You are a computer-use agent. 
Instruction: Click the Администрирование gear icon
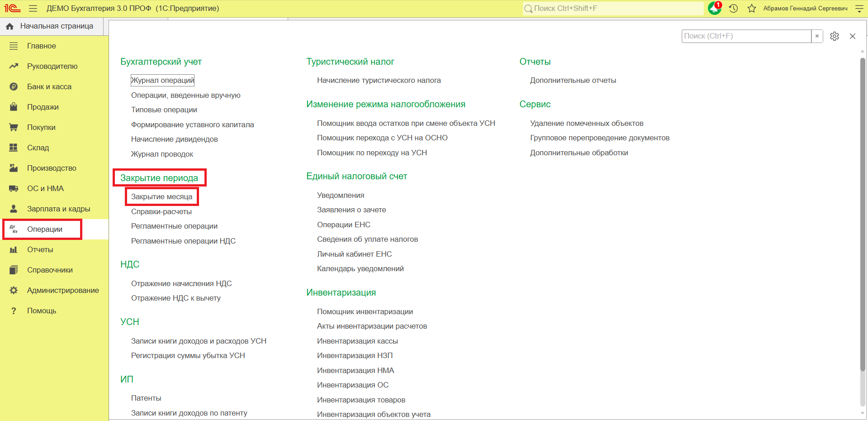coord(14,290)
